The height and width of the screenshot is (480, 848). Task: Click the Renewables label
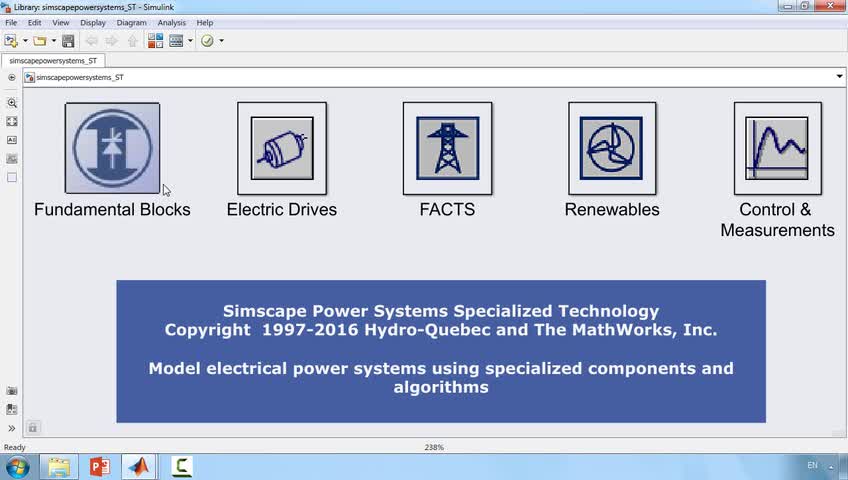(612, 210)
